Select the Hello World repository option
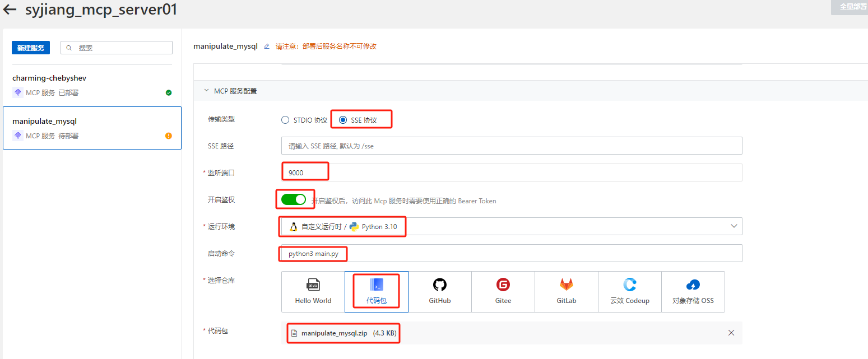 tap(313, 292)
